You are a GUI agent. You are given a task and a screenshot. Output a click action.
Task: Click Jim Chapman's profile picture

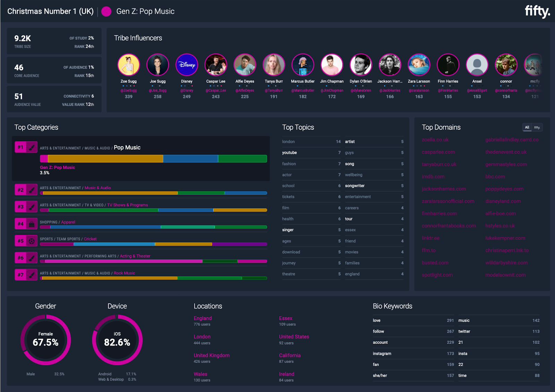coord(332,64)
